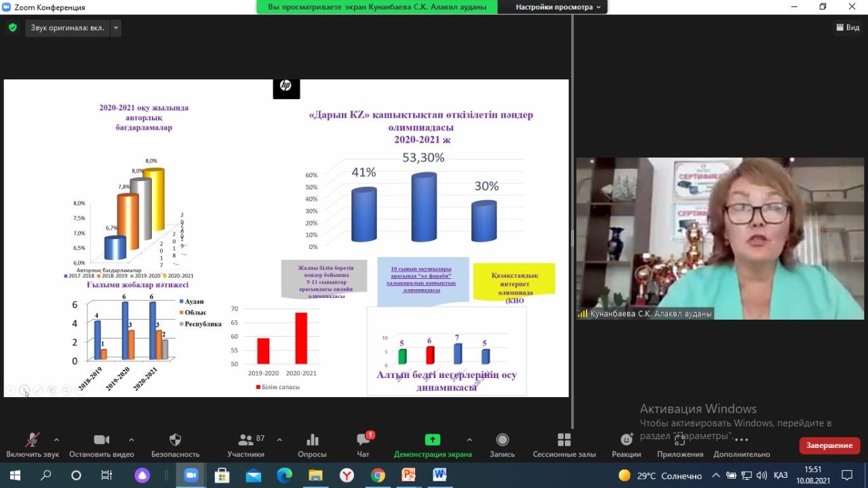Start sharing with Демонстрация экрана
Screen dimensions: 868x488
(x=433, y=445)
